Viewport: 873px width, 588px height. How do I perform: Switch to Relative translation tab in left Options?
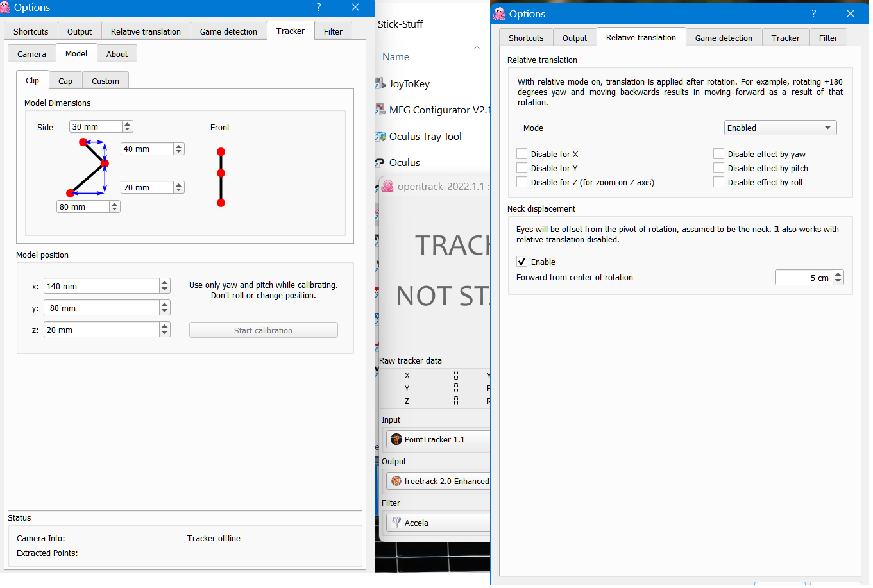click(146, 31)
